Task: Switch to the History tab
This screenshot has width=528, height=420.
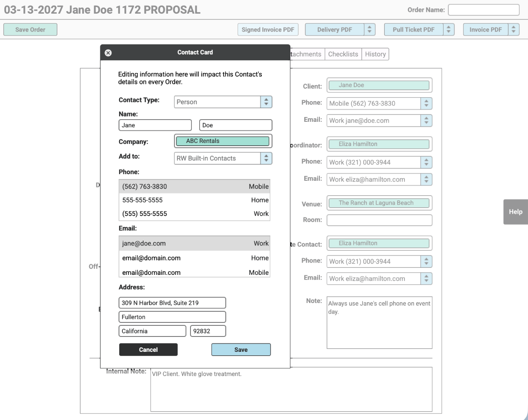Action: pyautogui.click(x=375, y=54)
